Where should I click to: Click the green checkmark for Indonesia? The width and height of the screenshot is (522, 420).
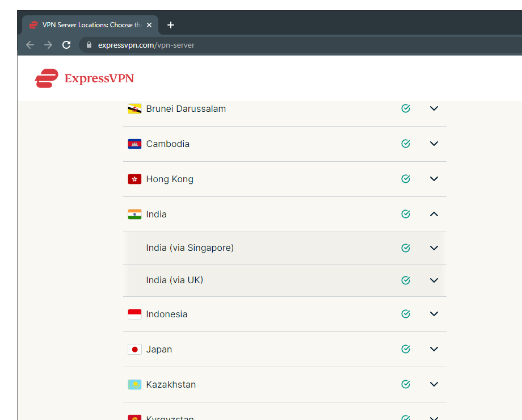pyautogui.click(x=406, y=314)
